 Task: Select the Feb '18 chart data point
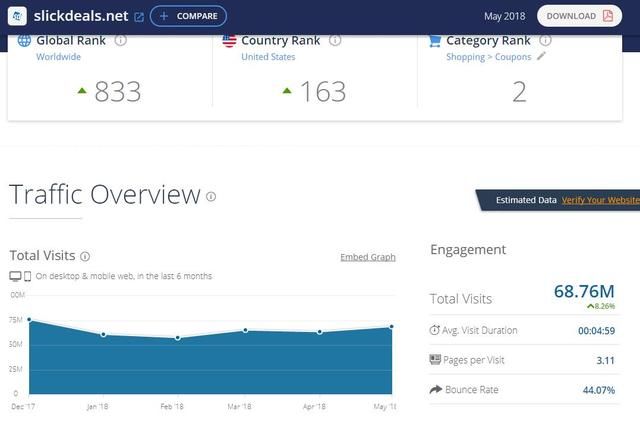[178, 338]
